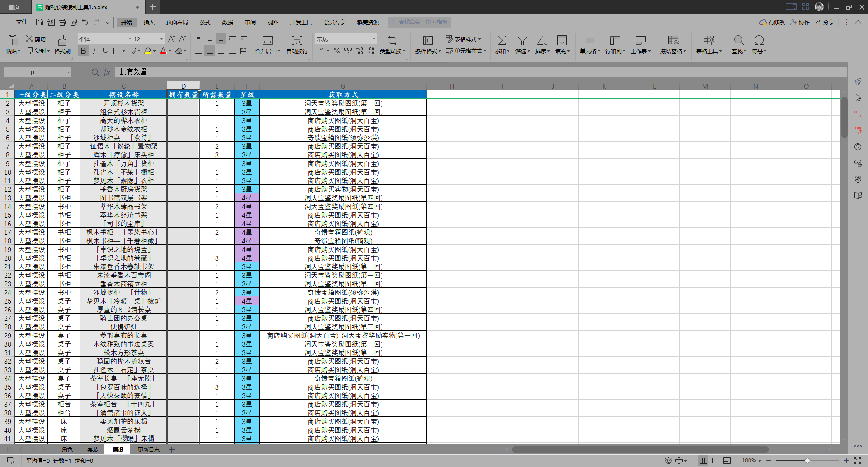Click the Paste clipboard icon
The height and width of the screenshot is (467, 868).
pyautogui.click(x=13, y=40)
